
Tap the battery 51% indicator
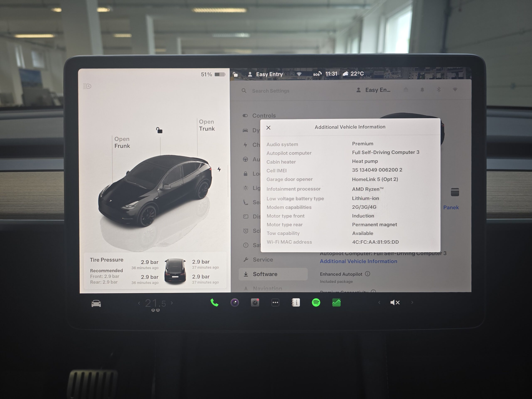[x=213, y=74]
